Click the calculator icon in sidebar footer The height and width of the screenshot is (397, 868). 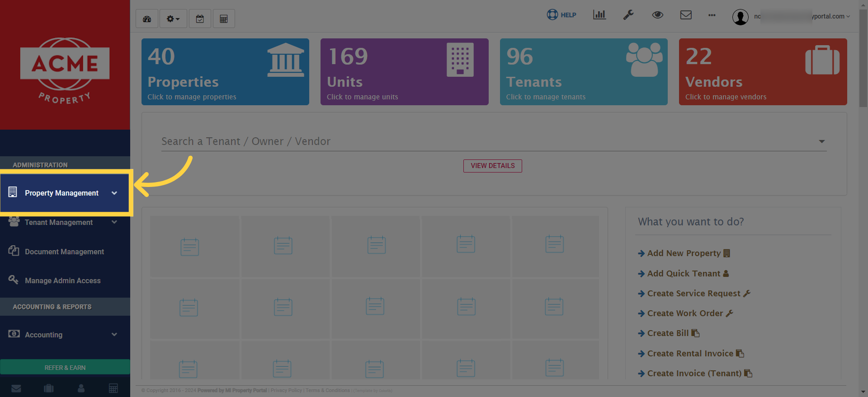(113, 388)
